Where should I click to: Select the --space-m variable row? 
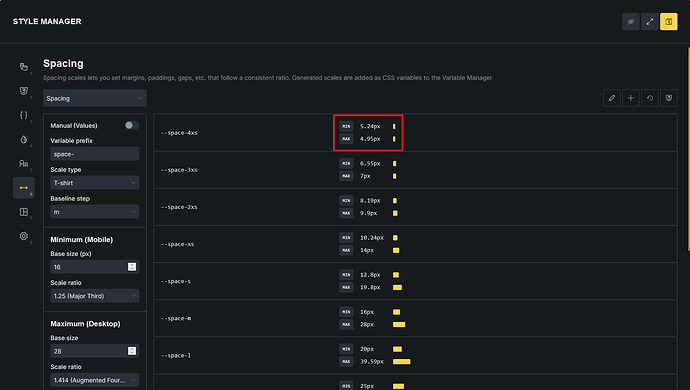tap(415, 318)
